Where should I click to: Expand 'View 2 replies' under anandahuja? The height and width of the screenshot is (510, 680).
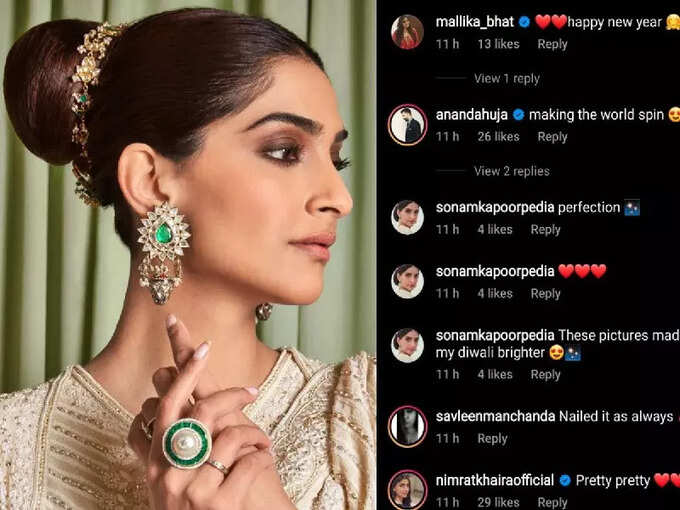pos(512,171)
